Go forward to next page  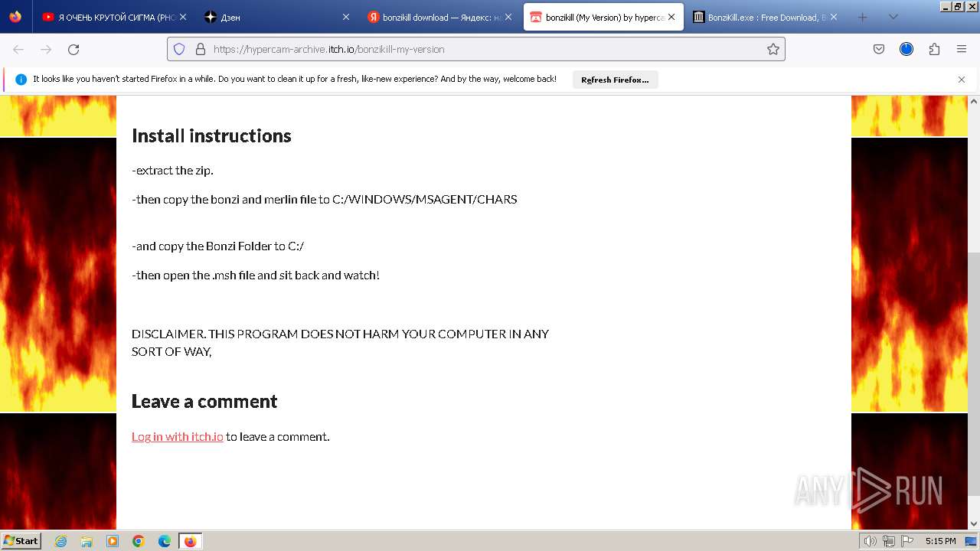[x=46, y=49]
